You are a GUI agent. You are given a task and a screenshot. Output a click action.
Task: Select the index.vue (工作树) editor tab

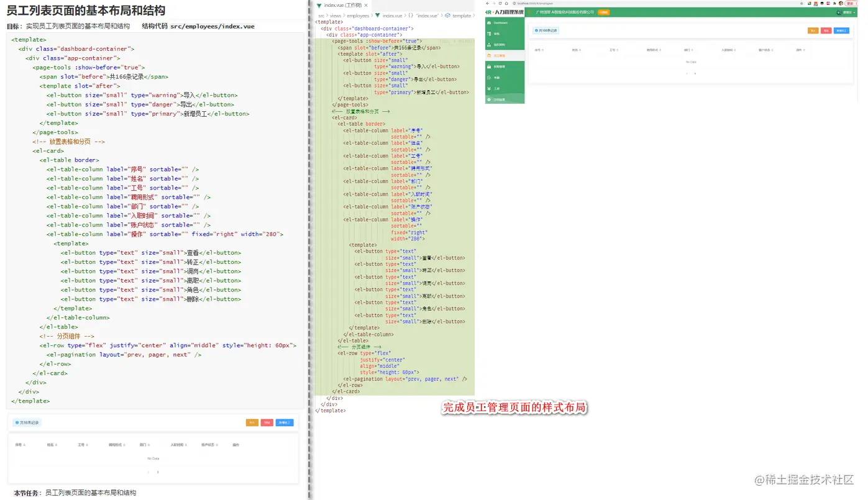(x=342, y=6)
